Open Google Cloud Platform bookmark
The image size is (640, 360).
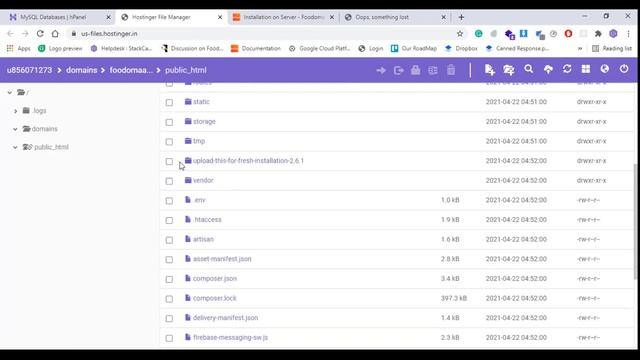click(x=320, y=48)
